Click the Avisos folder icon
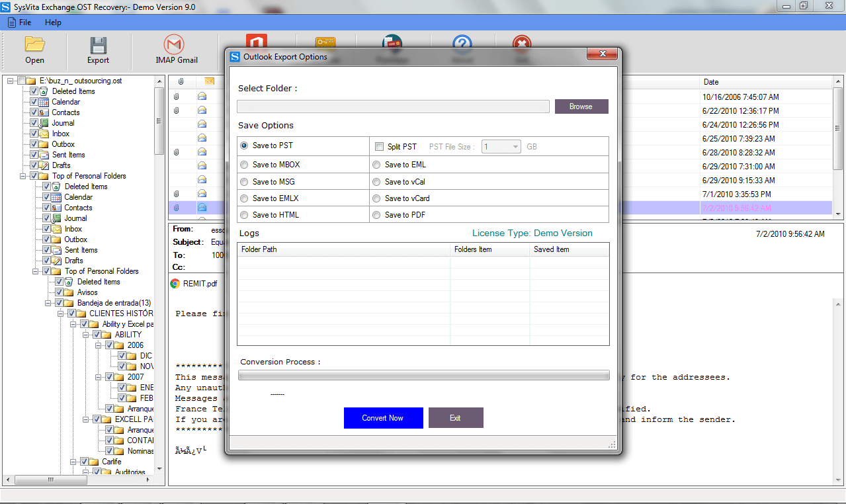Image resolution: width=846 pixels, height=504 pixels. pos(69,292)
